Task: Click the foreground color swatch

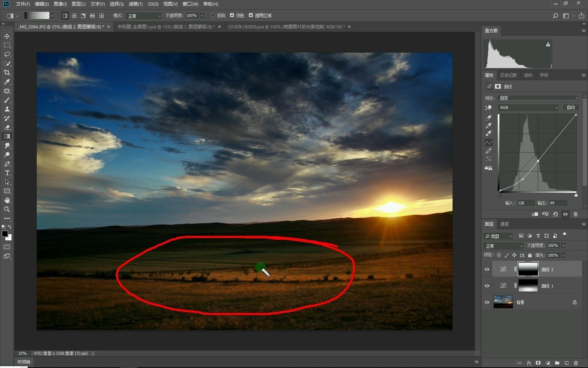Action: coord(5,234)
